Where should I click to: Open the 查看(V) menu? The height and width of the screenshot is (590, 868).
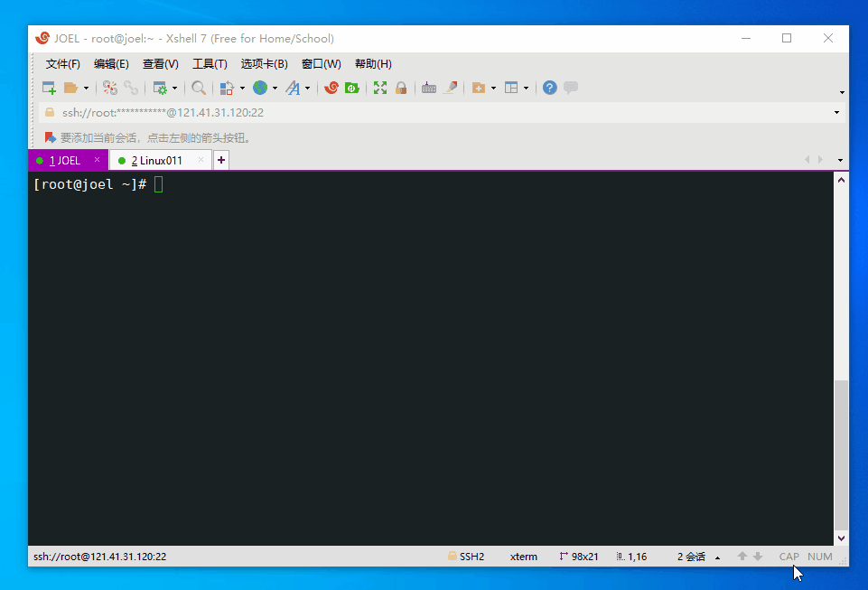click(161, 64)
